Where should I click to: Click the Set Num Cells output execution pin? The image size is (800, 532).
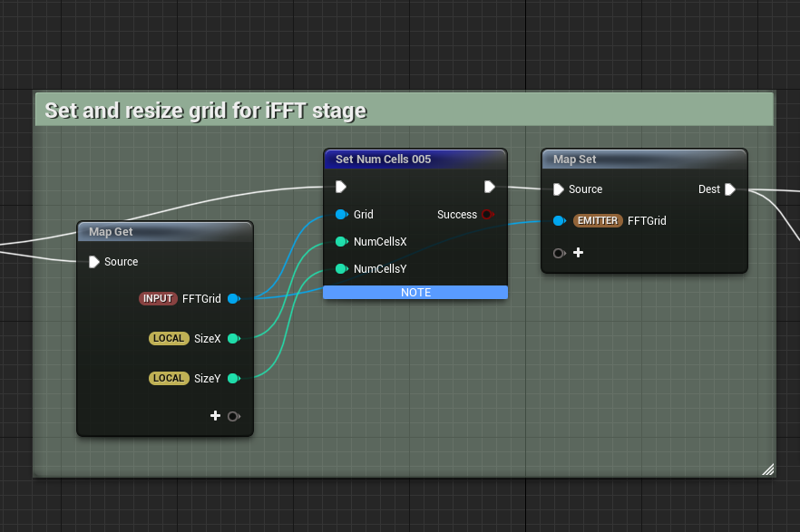point(490,188)
